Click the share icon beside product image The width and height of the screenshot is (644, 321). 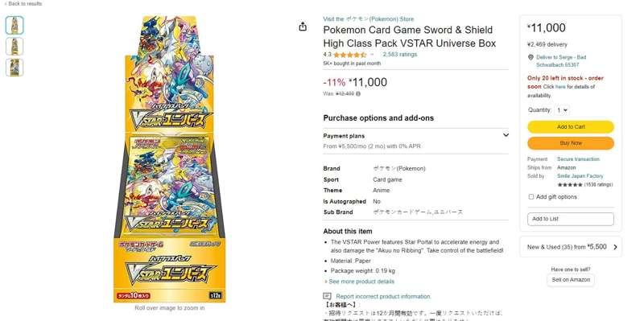(x=303, y=27)
